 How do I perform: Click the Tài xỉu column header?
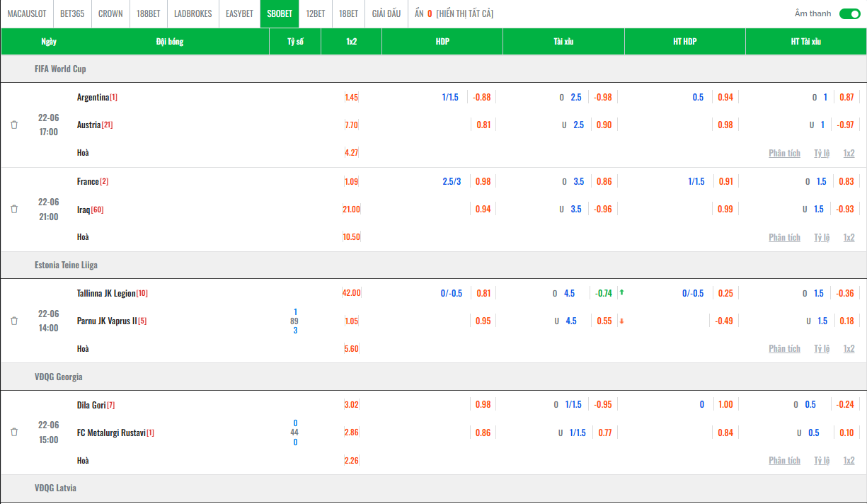point(563,41)
